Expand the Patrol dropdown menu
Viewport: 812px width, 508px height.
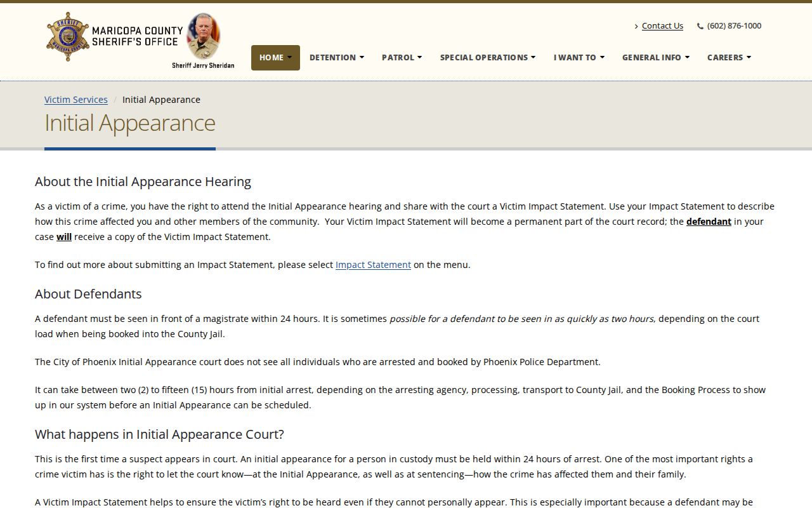click(x=402, y=57)
